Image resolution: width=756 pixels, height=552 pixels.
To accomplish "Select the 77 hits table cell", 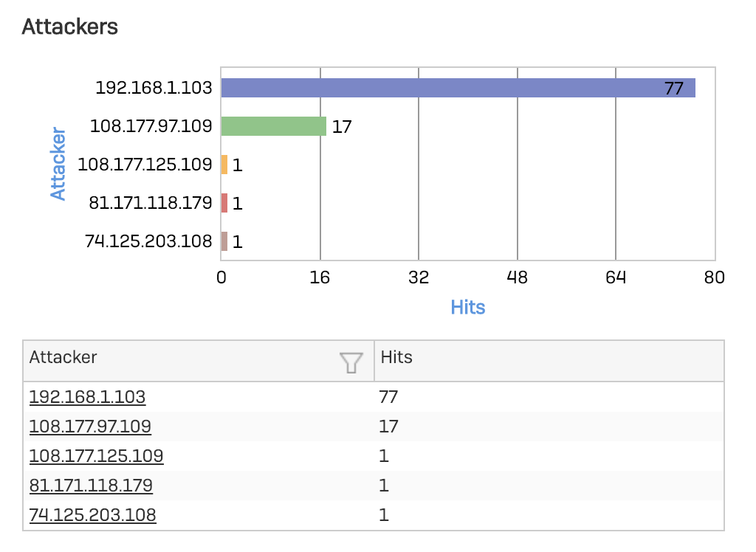I will coord(388,397).
